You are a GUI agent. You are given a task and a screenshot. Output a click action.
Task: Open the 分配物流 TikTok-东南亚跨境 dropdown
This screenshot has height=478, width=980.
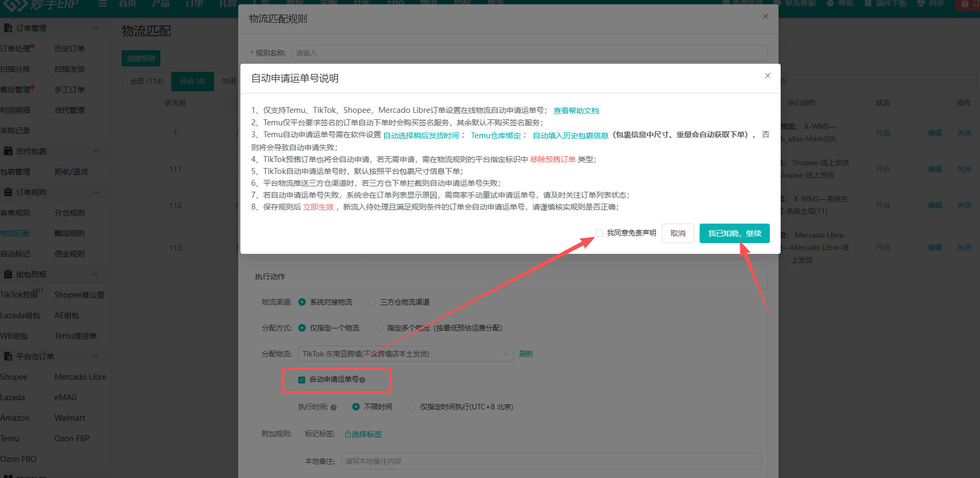406,354
